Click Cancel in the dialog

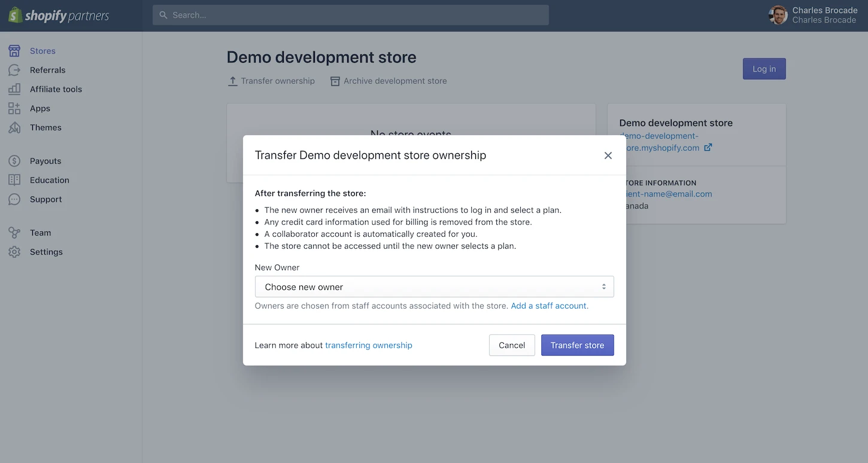pyautogui.click(x=512, y=345)
